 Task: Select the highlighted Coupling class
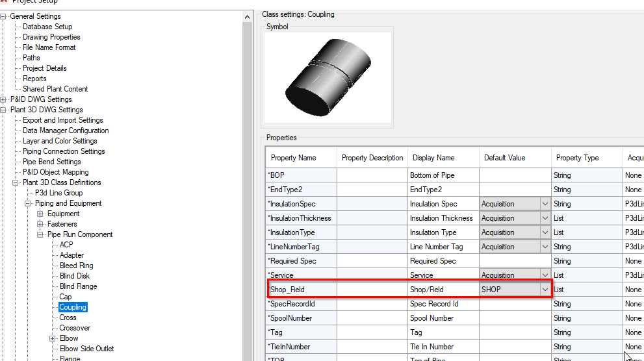point(73,307)
